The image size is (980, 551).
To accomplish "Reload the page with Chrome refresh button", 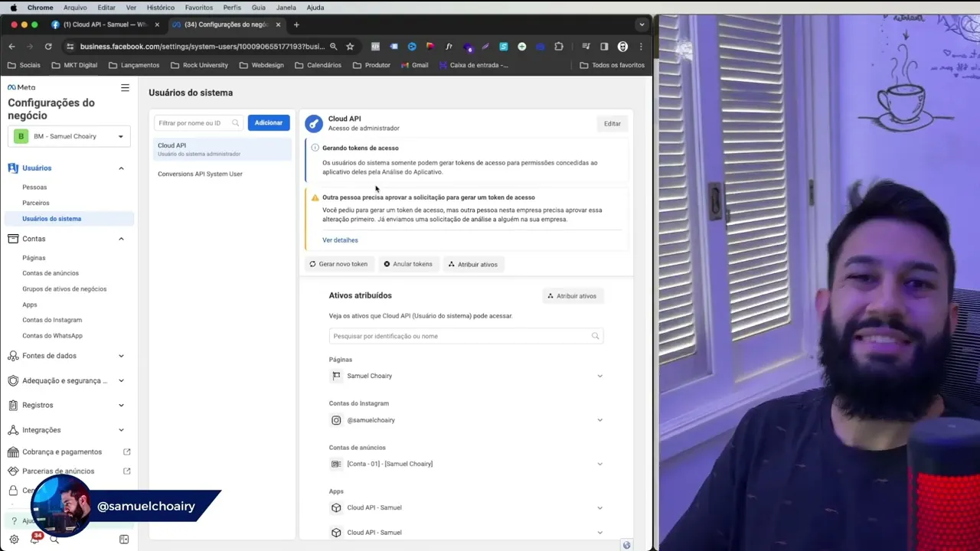I will click(48, 47).
